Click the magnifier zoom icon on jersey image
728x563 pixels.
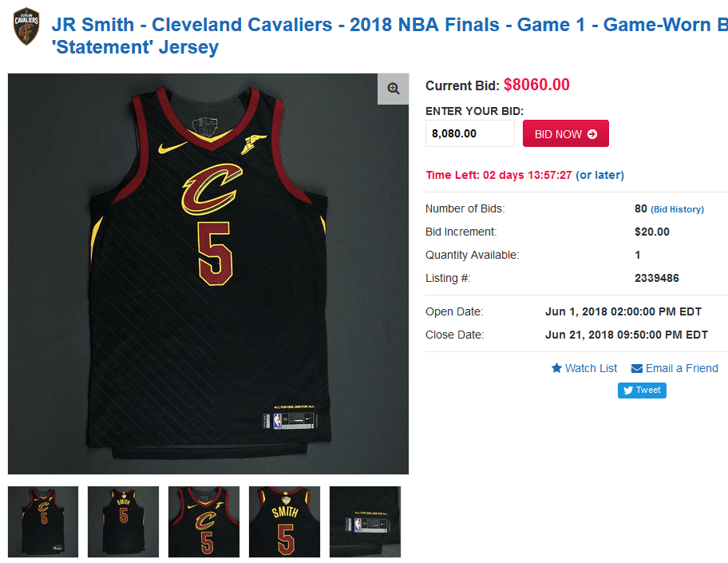(x=394, y=89)
